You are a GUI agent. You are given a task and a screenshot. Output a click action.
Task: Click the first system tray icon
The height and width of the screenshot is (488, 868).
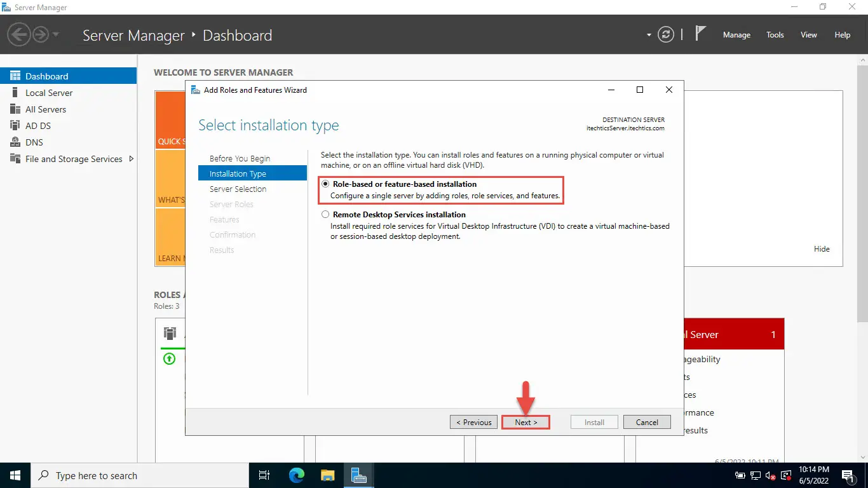(740, 475)
